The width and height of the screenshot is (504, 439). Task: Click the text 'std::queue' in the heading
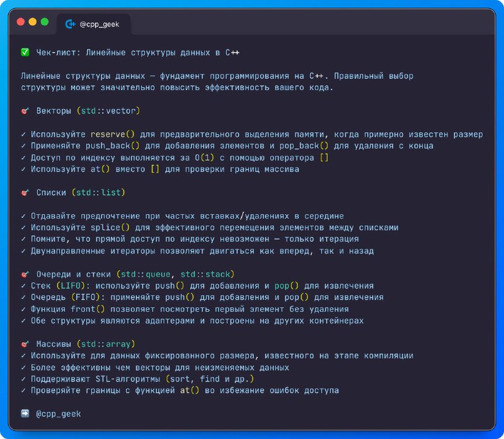coord(146,275)
